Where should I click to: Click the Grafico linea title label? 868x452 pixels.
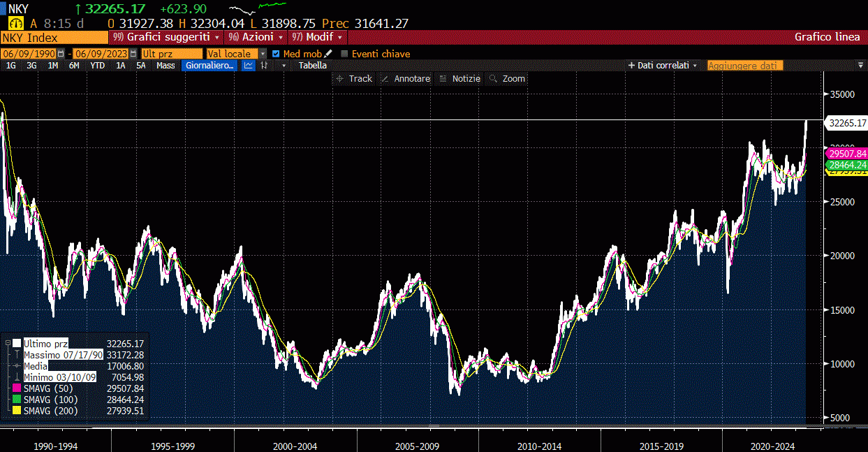827,37
